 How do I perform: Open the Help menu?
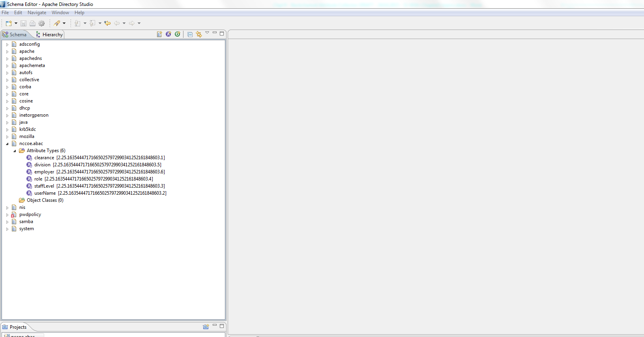click(x=79, y=13)
